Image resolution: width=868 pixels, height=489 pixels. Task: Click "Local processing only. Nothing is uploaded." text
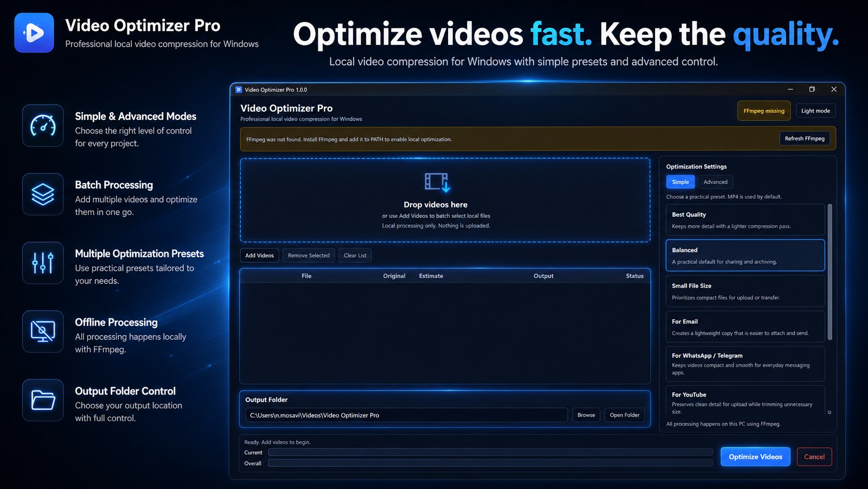pyautogui.click(x=436, y=226)
